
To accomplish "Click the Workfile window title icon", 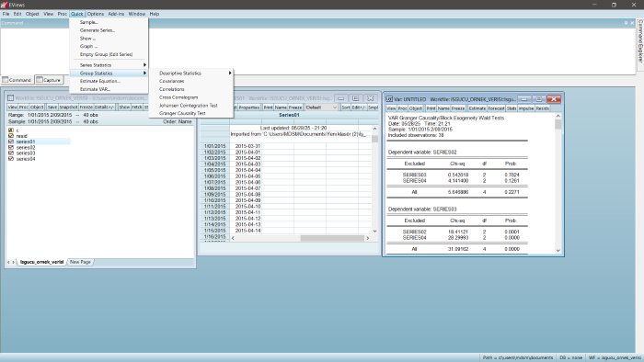I will pos(11,98).
